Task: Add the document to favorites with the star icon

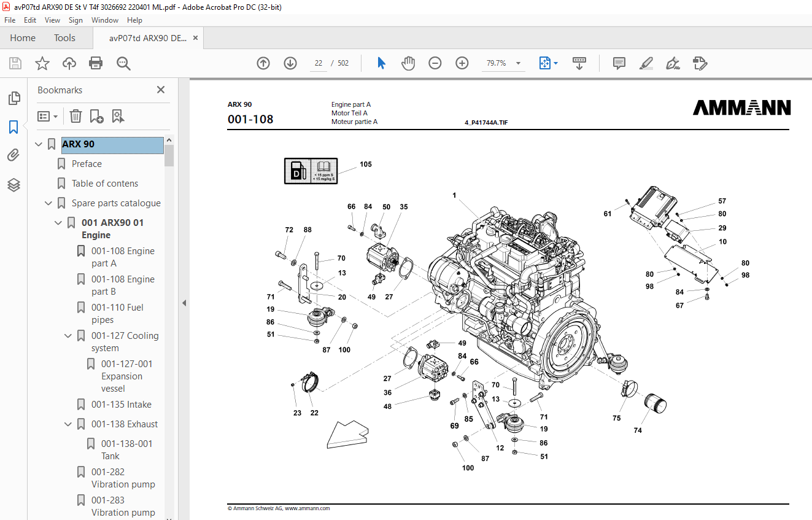Action: pos(42,63)
